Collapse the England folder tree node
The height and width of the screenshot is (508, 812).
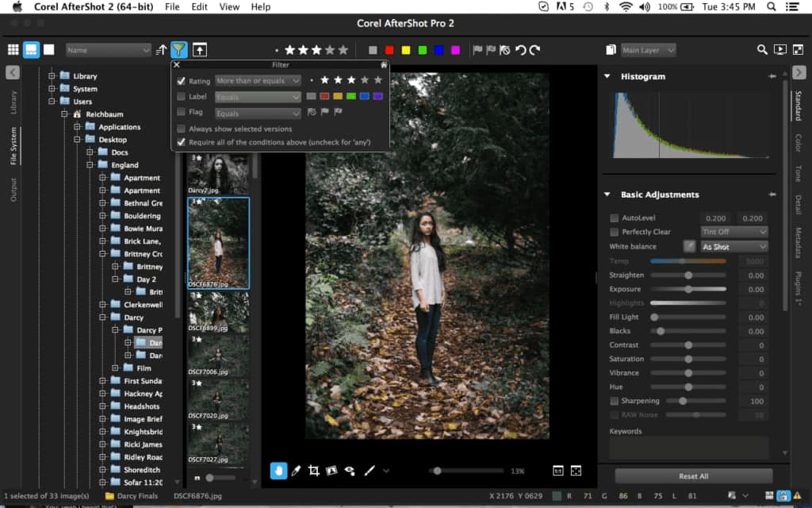coord(91,165)
